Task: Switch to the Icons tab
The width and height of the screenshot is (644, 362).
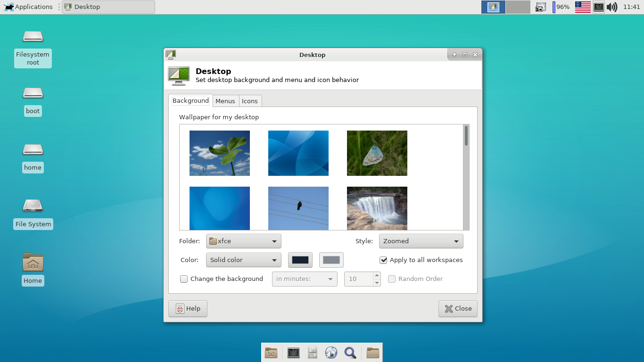Action: [250, 101]
